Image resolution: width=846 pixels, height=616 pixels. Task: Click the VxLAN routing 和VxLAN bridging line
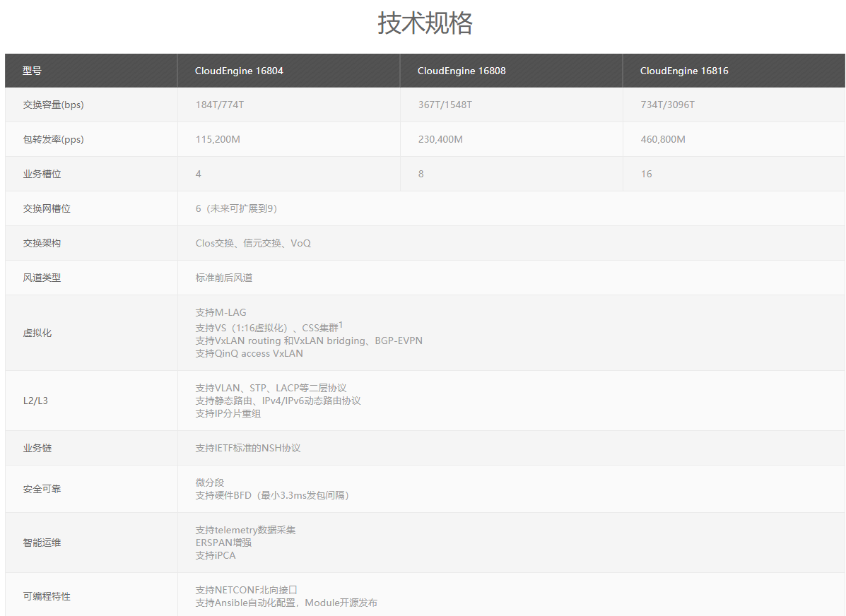point(309,340)
